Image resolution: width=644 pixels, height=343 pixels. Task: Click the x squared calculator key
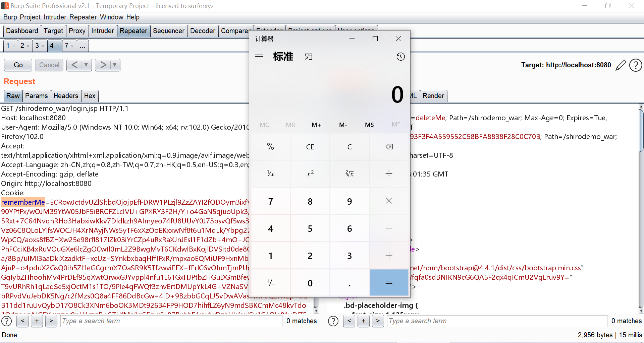[x=310, y=174]
